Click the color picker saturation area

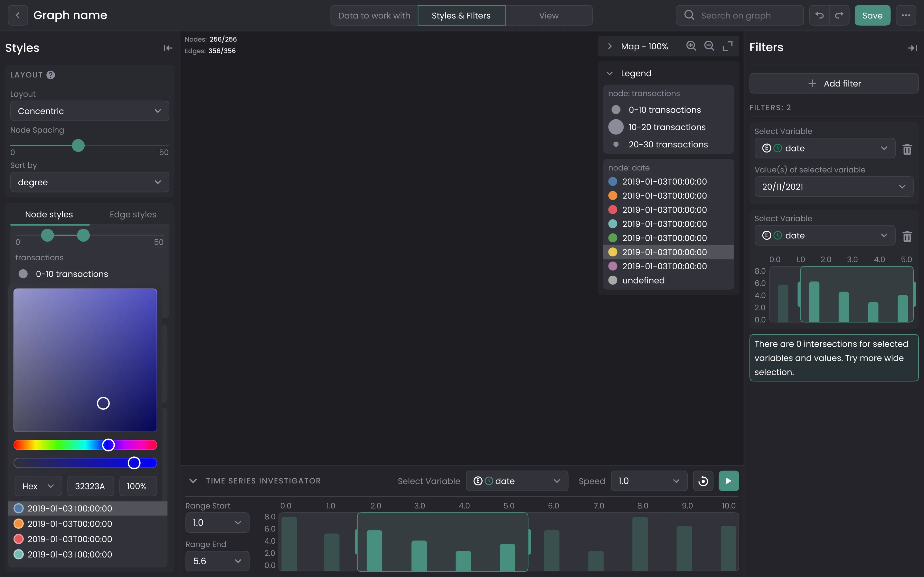click(85, 360)
